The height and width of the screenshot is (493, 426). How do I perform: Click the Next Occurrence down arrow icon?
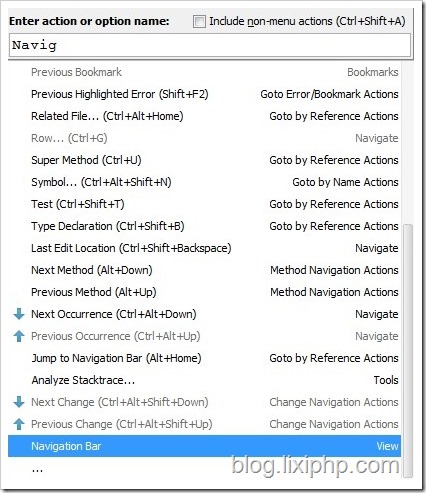19,314
